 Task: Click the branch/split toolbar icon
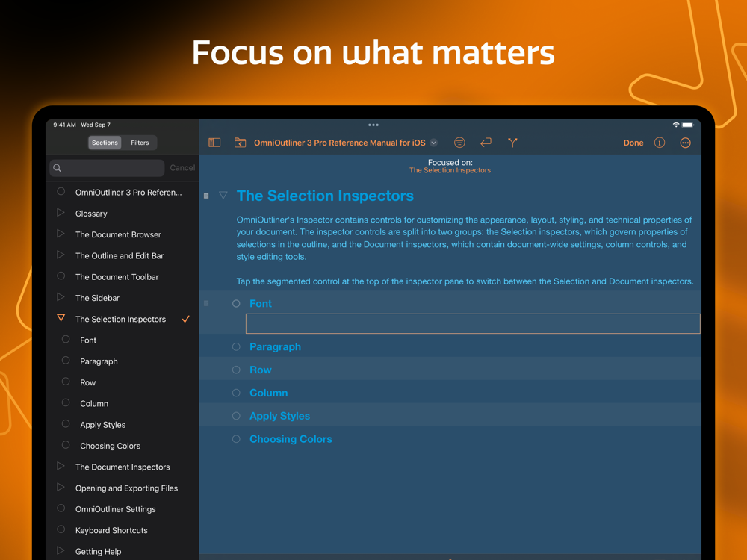click(512, 143)
